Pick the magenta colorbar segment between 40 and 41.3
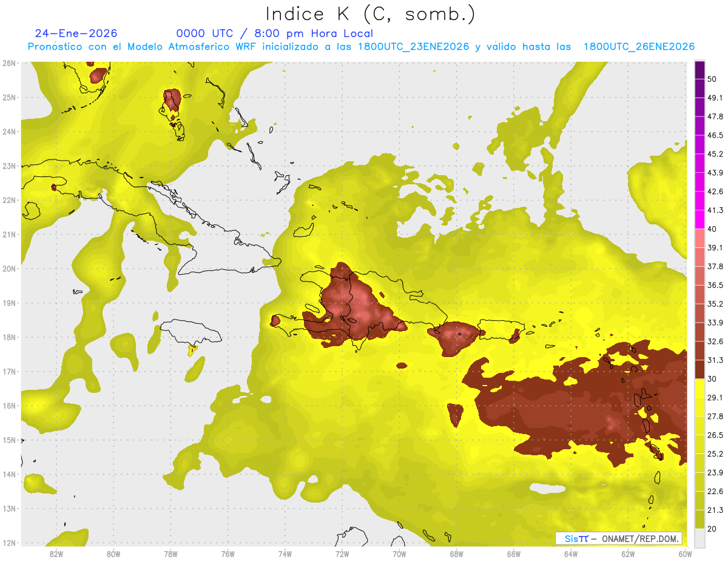 699,219
